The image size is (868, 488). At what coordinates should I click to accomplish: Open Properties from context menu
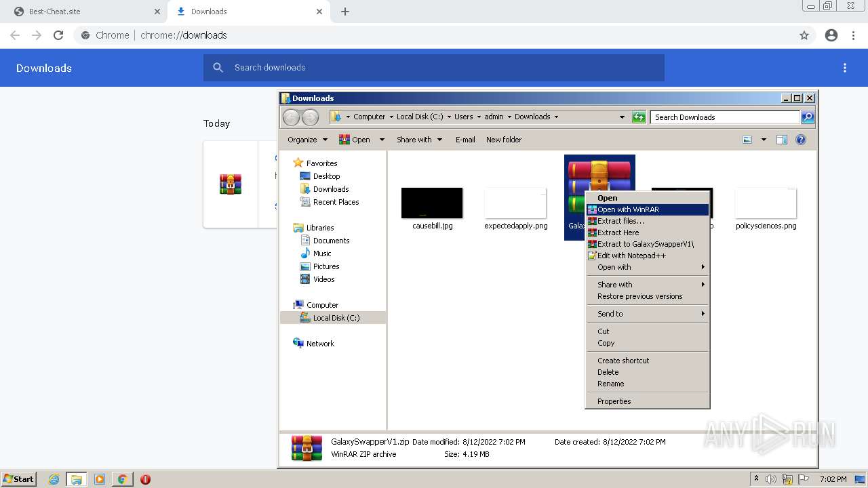click(x=648, y=401)
